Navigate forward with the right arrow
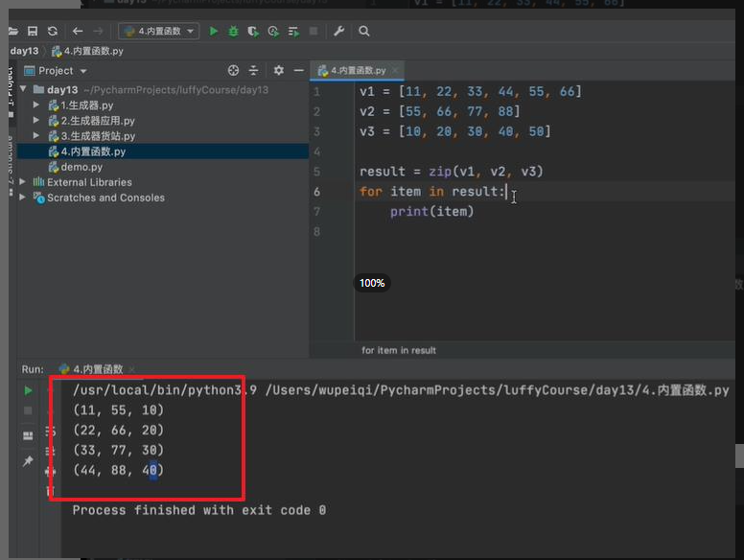This screenshot has height=560, width=744. point(98,32)
